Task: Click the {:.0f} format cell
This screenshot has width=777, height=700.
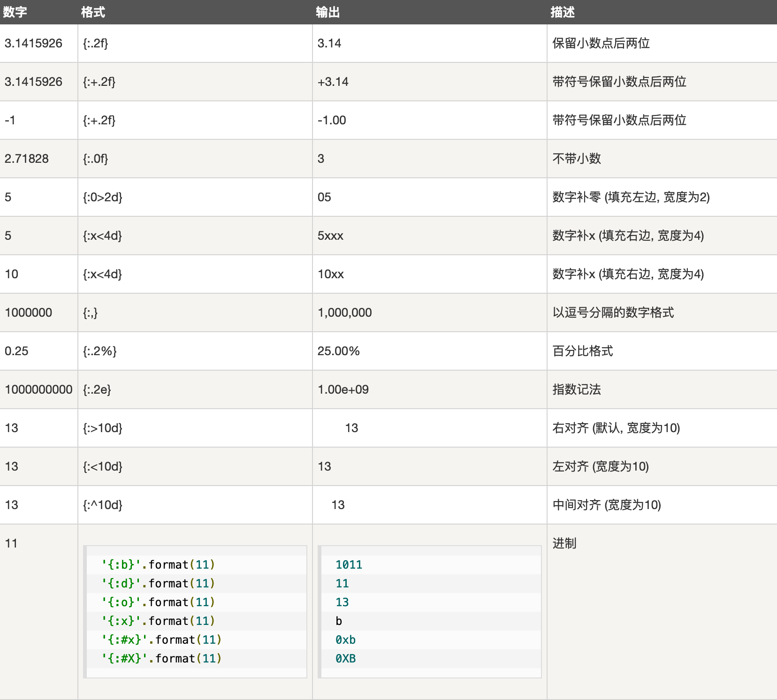Action: click(x=96, y=159)
